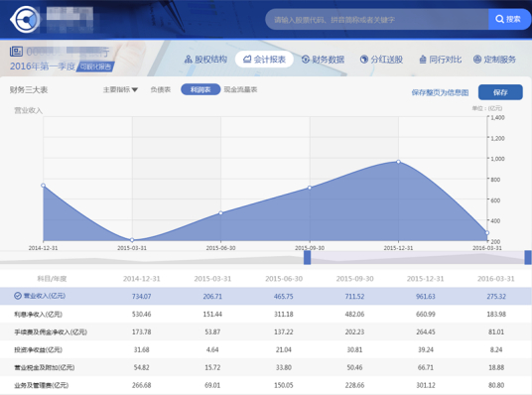Click the 2015-12-31 chart data point
The height and width of the screenshot is (395, 532).
(x=398, y=162)
